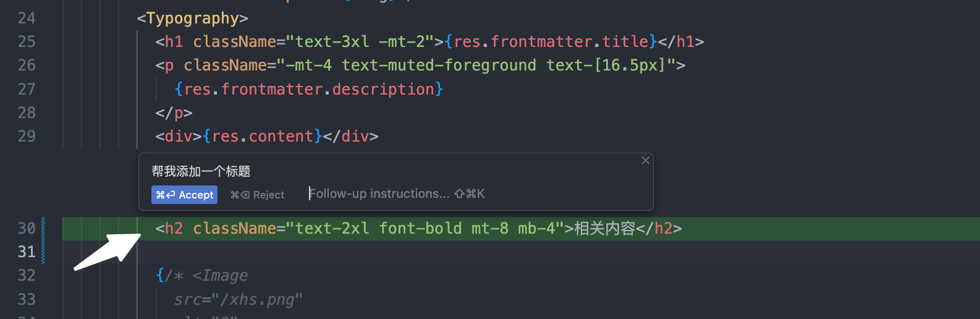Click the "text-2xl font-bold mt-8 mb-4" class string
The width and height of the screenshot is (980, 319).
[x=425, y=229]
